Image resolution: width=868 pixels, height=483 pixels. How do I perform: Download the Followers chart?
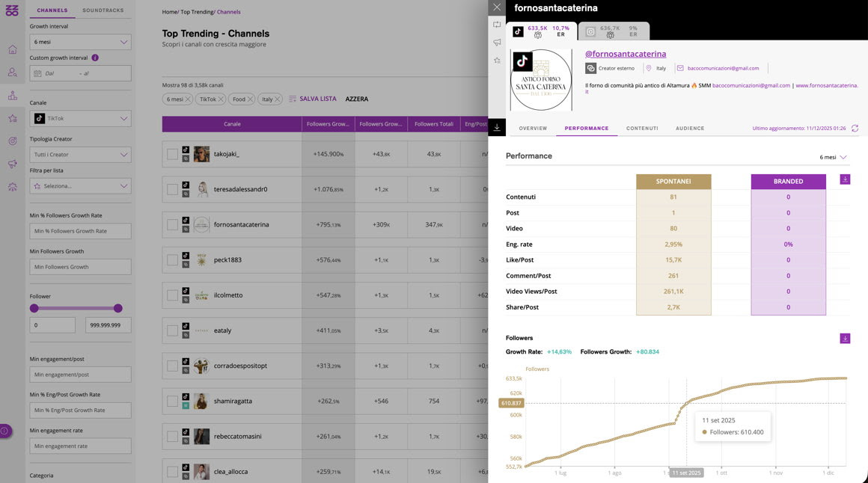(x=845, y=339)
